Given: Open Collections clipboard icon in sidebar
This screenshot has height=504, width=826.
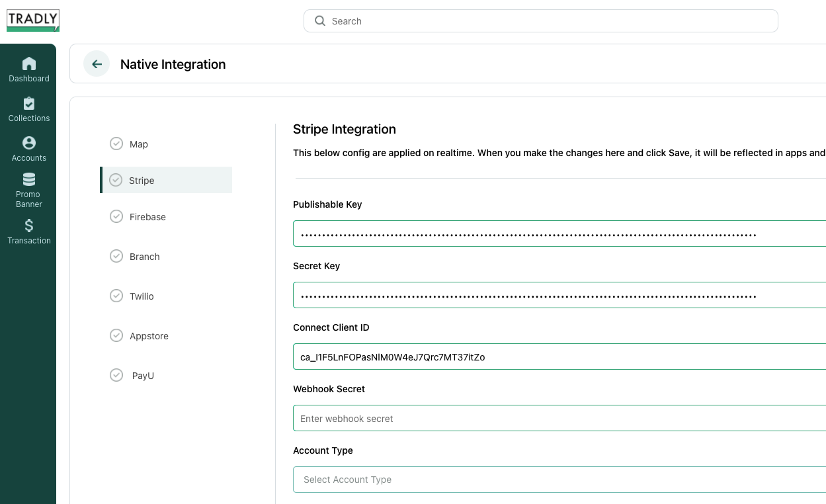Looking at the screenshot, I should (x=29, y=104).
